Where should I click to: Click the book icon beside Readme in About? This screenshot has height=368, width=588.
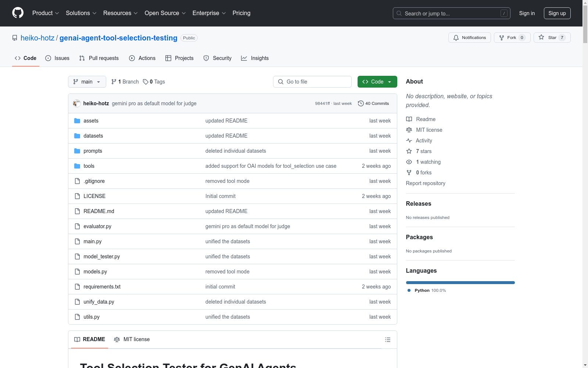tap(409, 119)
